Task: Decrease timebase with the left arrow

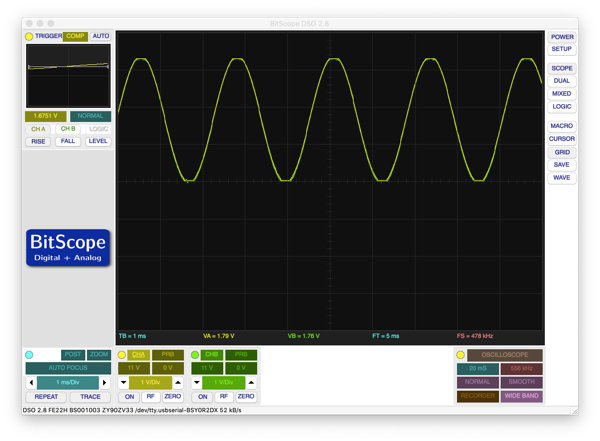Action: (x=31, y=382)
